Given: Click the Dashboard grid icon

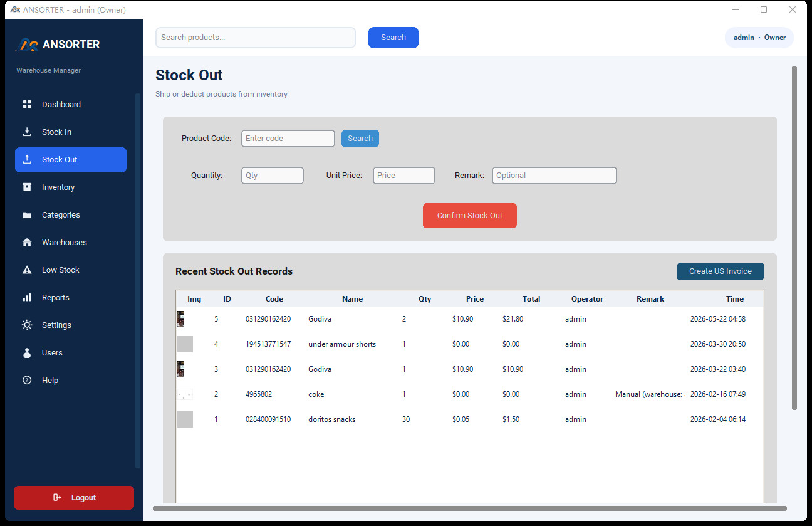Looking at the screenshot, I should (27, 104).
